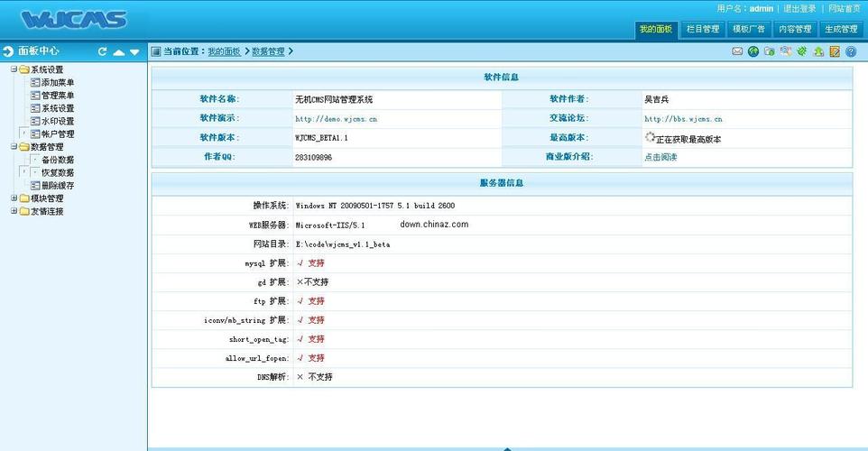Click the 无机CMS网站管理系统 software name value

tap(334, 99)
